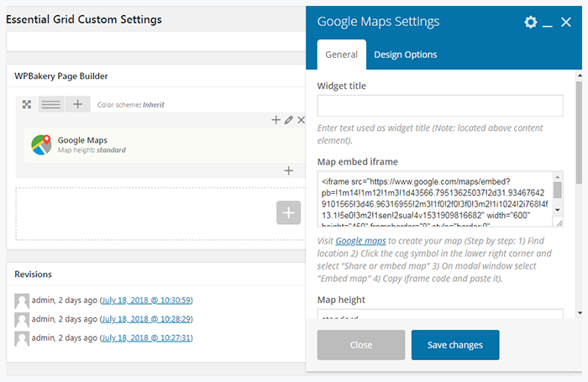Viewport: 588px width, 382px height.
Task: Click the add element plus in builder toolbar
Action: 77,105
